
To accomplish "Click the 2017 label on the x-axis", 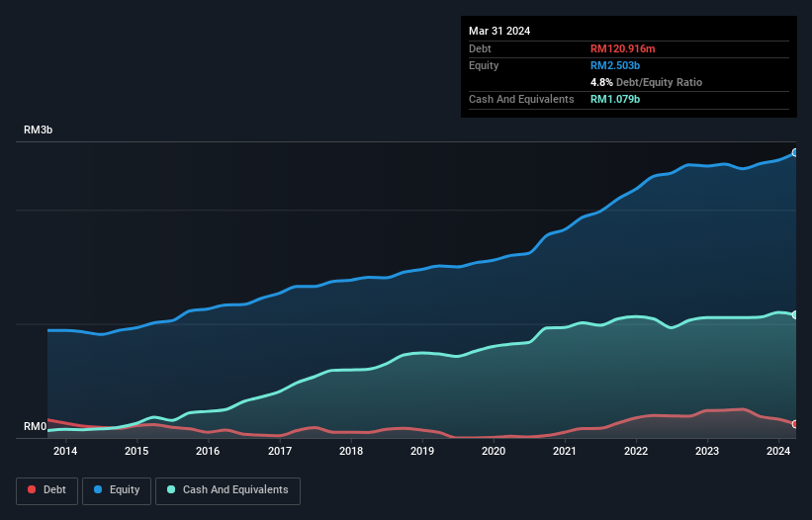I will (280, 451).
